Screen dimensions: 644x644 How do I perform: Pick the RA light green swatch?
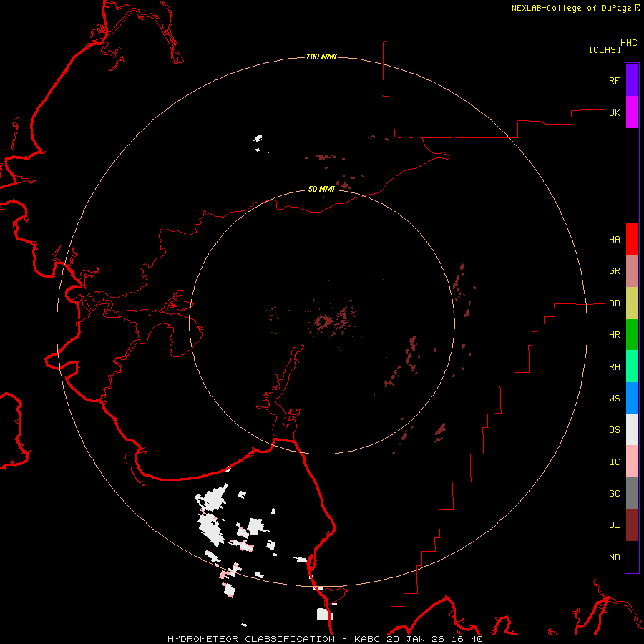632,366
